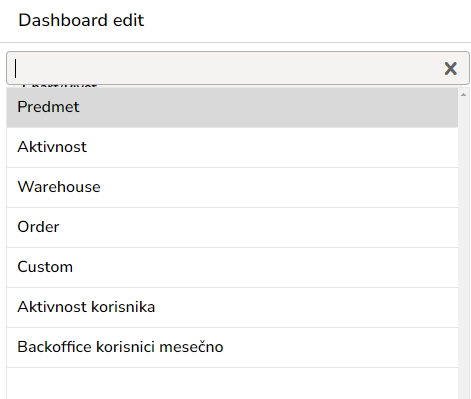The image size is (471, 399).
Task: Select the Predmet option
Action: point(232,107)
